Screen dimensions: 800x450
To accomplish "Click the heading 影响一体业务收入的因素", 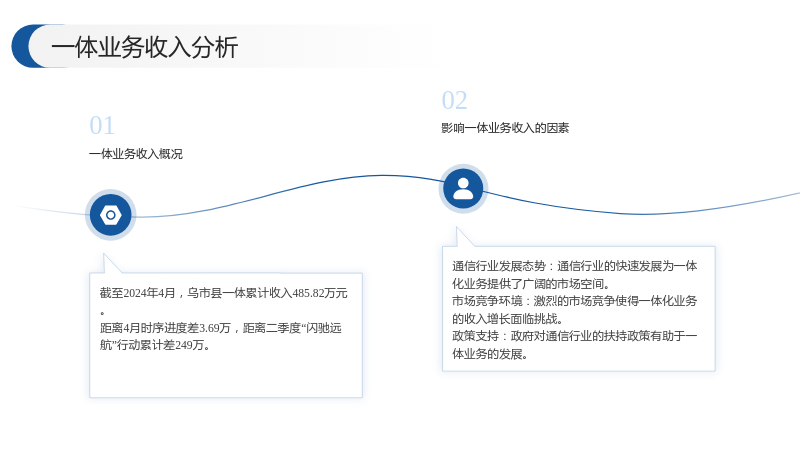I will [x=505, y=128].
